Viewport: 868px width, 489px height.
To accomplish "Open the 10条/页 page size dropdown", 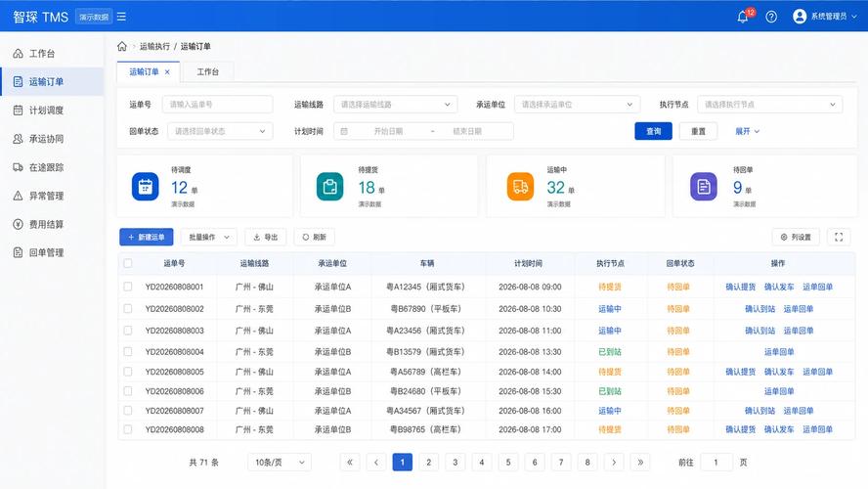I will [x=280, y=462].
